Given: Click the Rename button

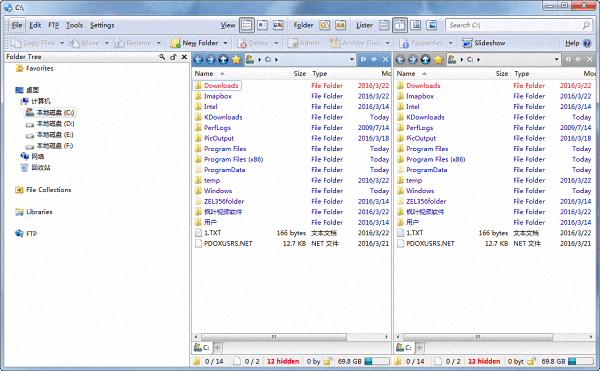Looking at the screenshot, I should click(133, 43).
